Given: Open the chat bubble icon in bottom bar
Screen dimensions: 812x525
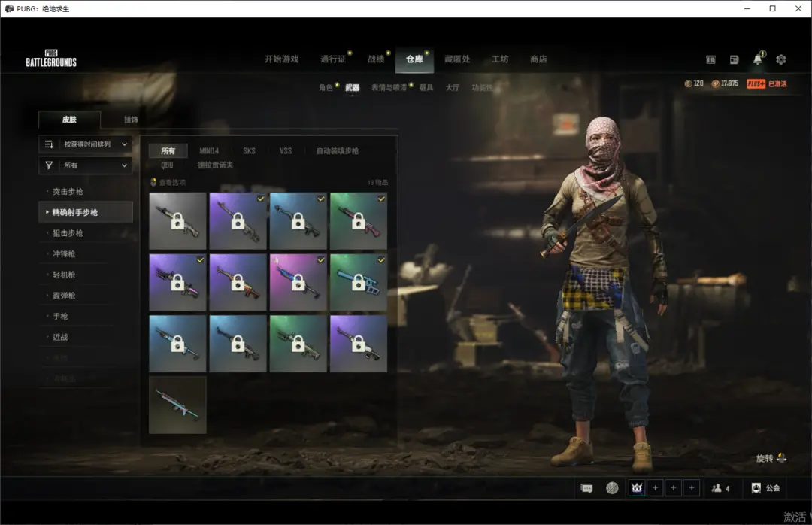Looking at the screenshot, I should [586, 488].
